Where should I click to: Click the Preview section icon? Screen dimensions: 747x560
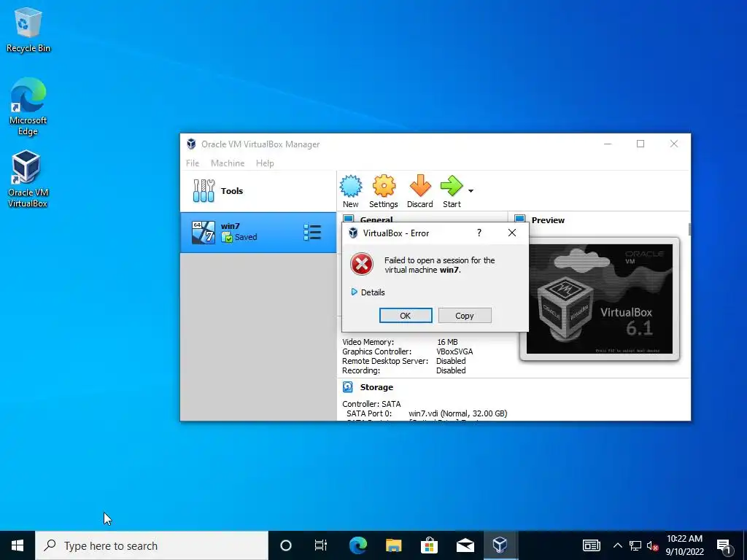click(x=519, y=219)
